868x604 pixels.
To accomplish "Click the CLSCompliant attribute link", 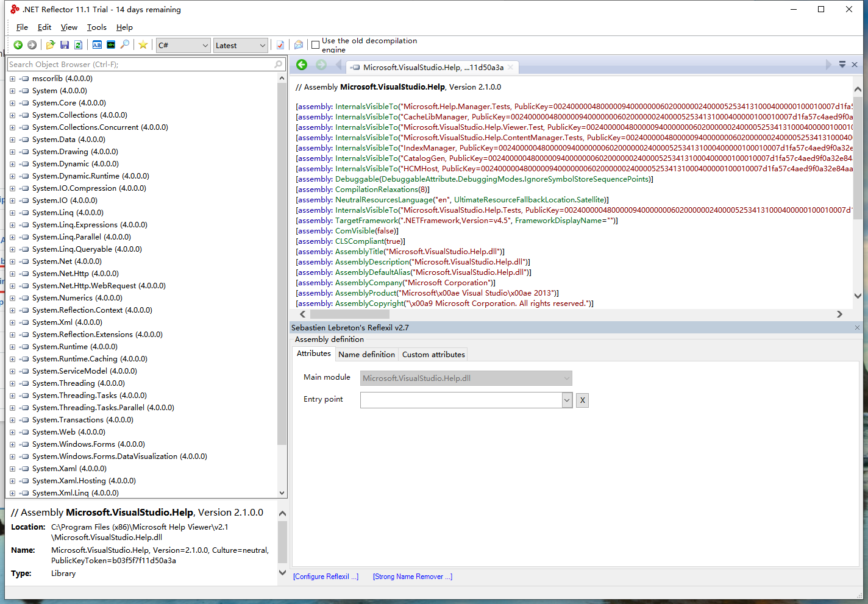I will (360, 241).
